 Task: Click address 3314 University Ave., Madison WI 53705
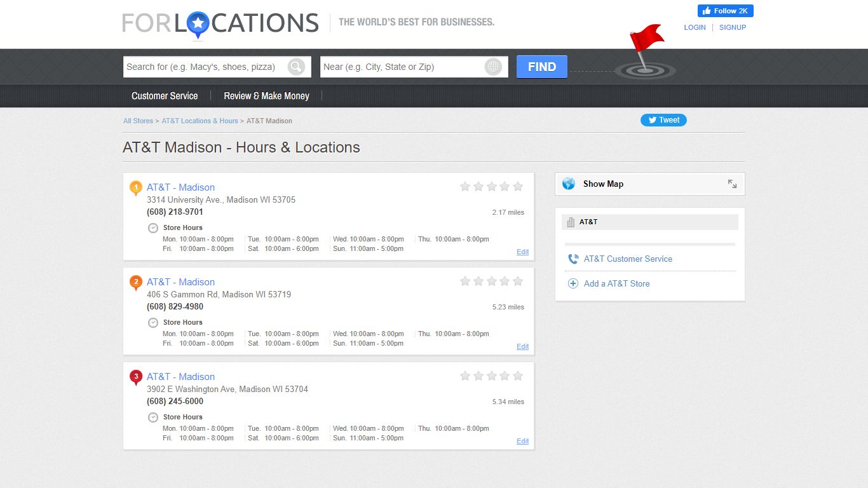click(x=221, y=200)
